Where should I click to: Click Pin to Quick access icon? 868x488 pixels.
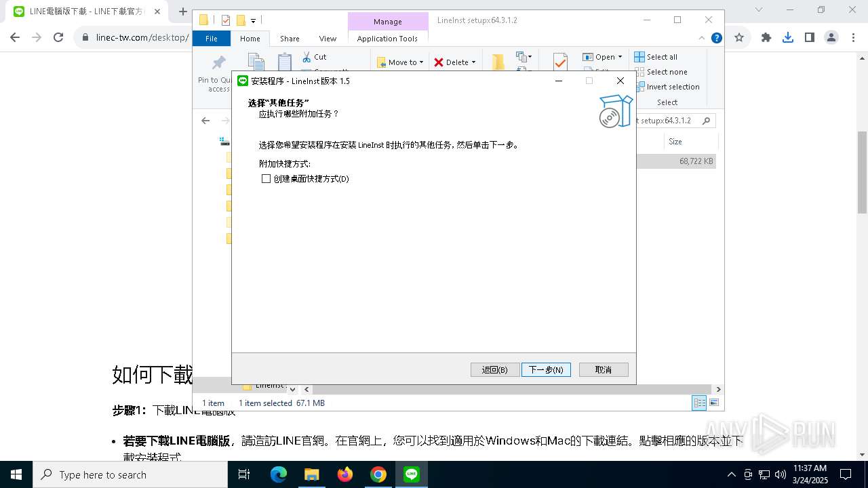click(x=218, y=63)
